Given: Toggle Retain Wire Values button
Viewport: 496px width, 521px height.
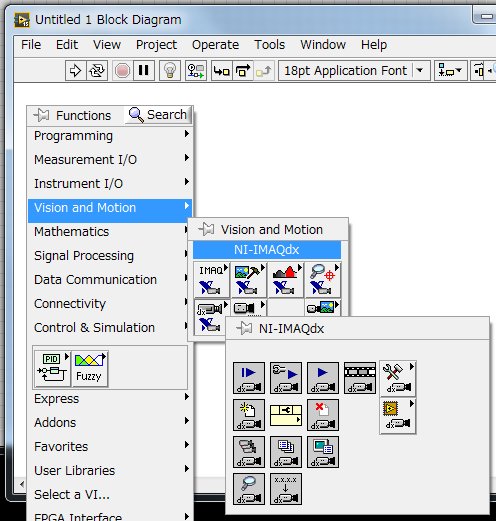Looking at the screenshot, I should click(196, 70).
